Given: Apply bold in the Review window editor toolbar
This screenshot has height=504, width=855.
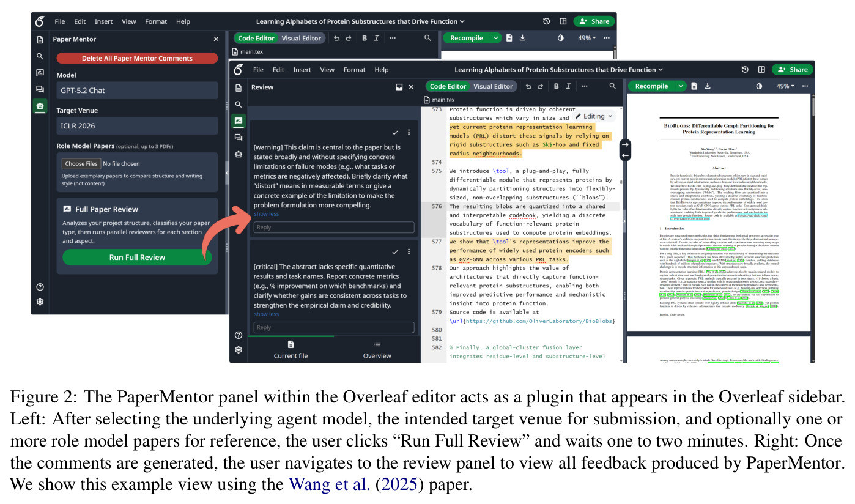Looking at the screenshot, I should tap(557, 86).
